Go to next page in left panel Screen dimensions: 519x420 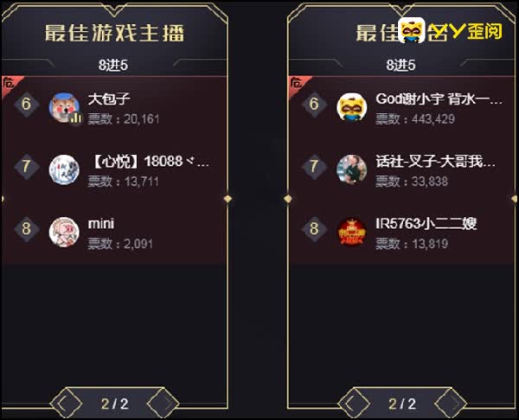(163, 404)
